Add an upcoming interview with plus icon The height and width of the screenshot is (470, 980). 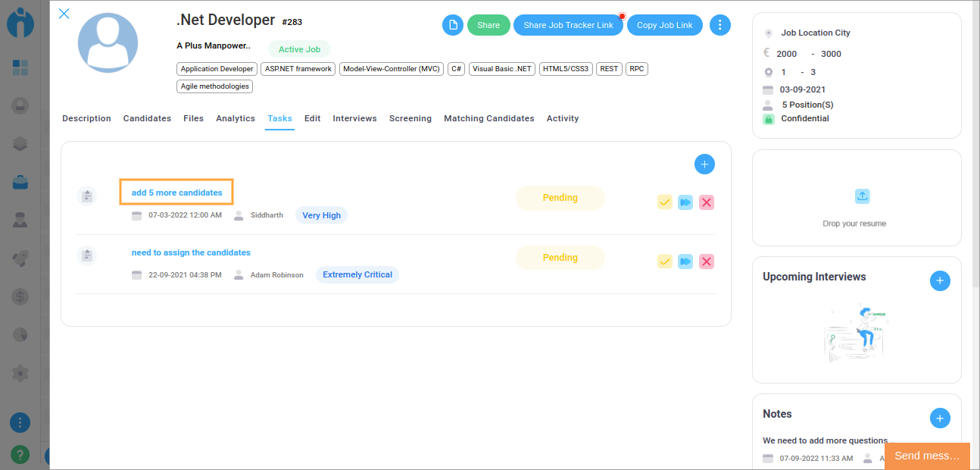click(x=939, y=281)
